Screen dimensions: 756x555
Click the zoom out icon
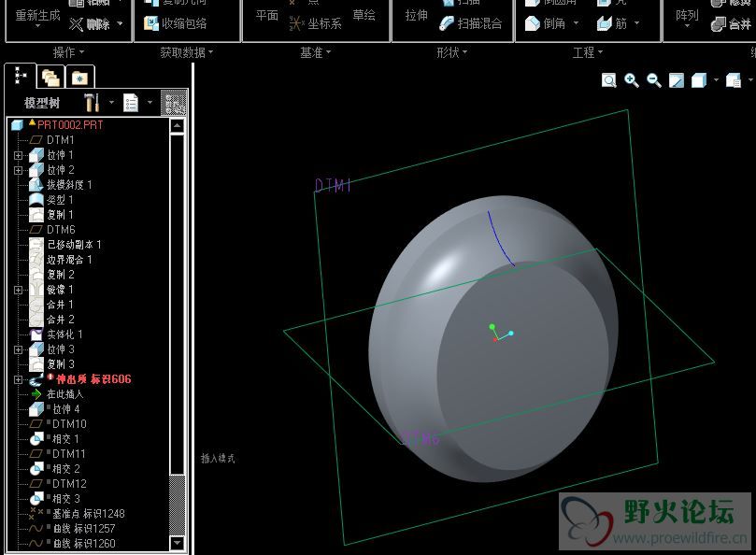pos(654,80)
